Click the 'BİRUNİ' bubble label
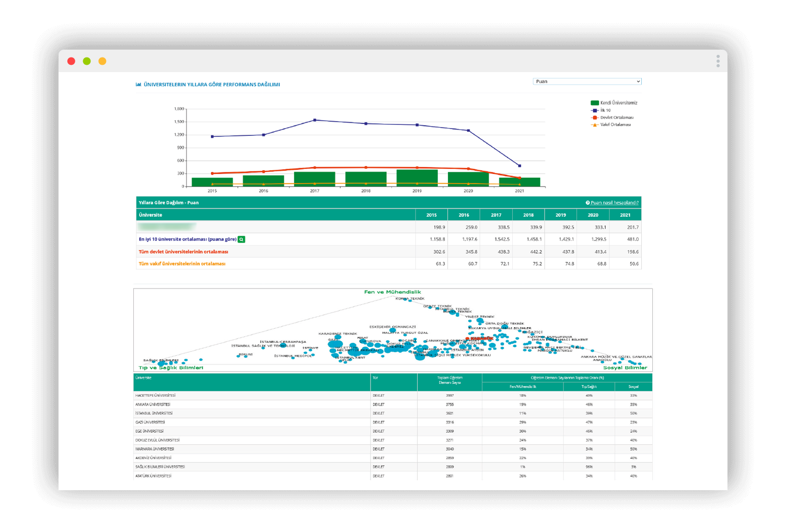 [246, 354]
